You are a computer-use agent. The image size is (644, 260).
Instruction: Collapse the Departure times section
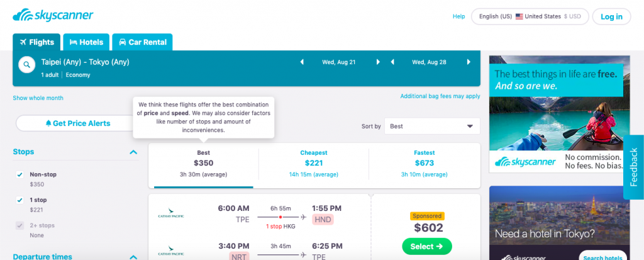pos(133,257)
